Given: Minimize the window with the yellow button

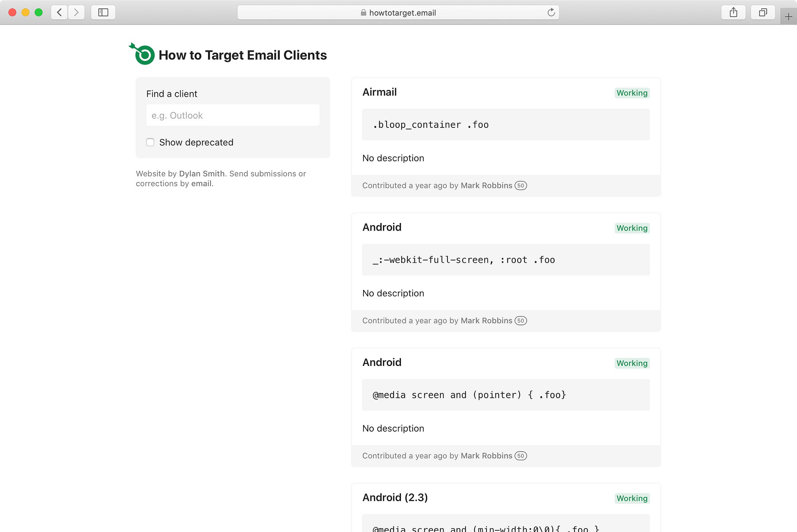Looking at the screenshot, I should click(26, 12).
